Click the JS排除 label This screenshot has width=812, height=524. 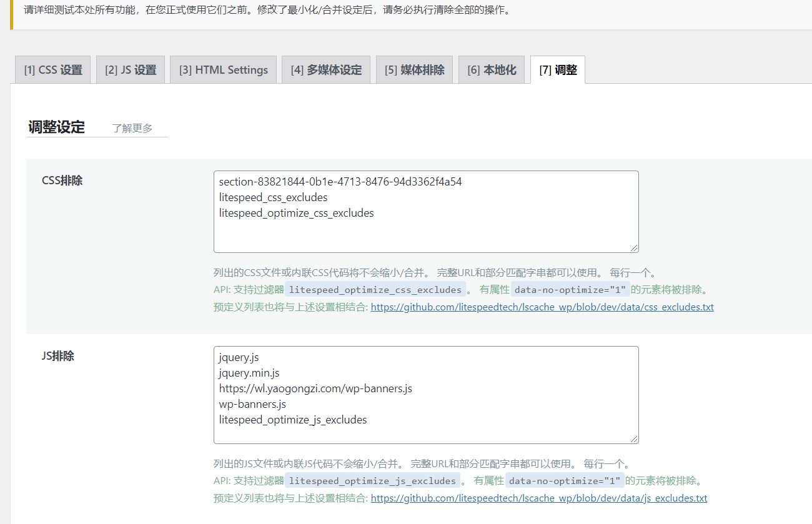pos(58,357)
